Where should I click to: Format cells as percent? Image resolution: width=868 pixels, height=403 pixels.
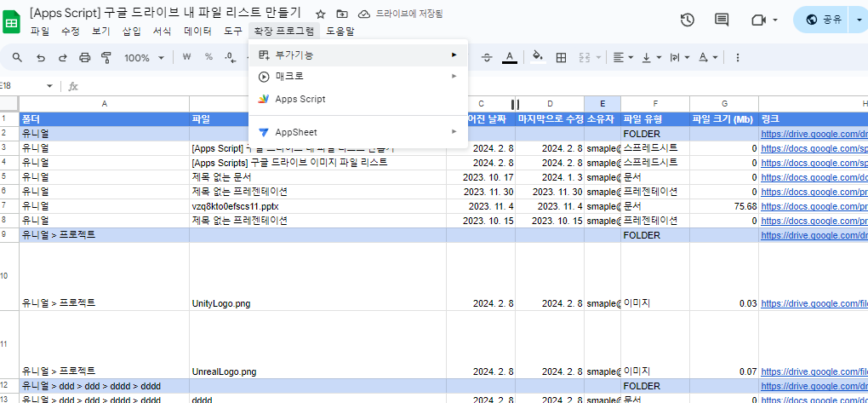coord(208,57)
